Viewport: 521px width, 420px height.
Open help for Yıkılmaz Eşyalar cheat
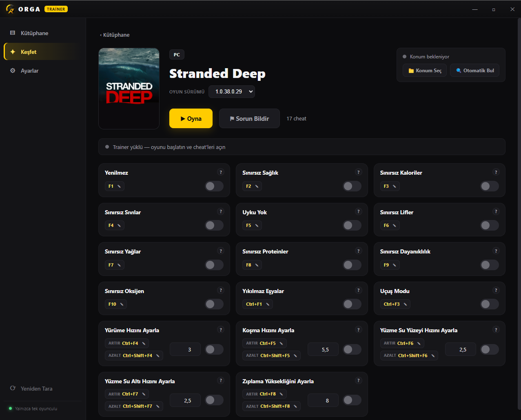pos(359,290)
